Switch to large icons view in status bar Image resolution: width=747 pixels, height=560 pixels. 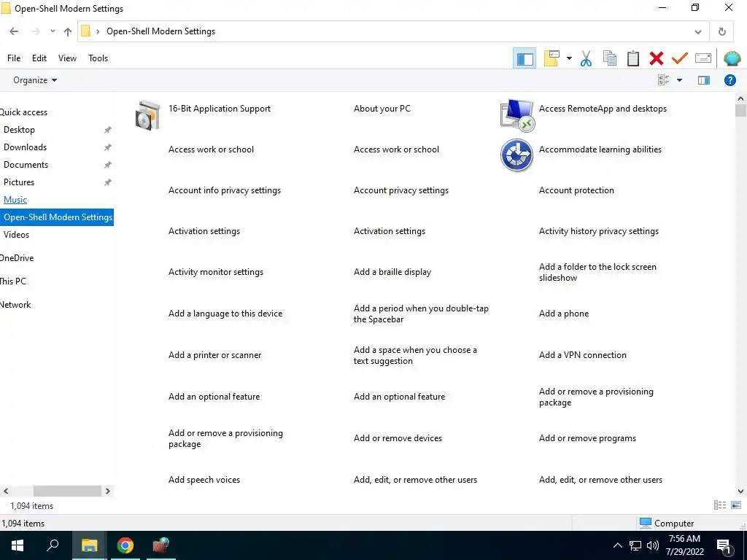(736, 505)
